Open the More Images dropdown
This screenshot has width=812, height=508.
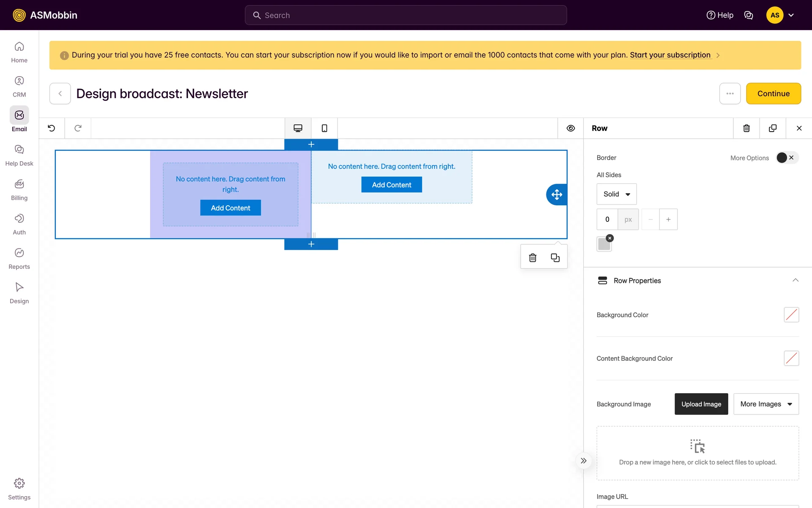[766, 404]
